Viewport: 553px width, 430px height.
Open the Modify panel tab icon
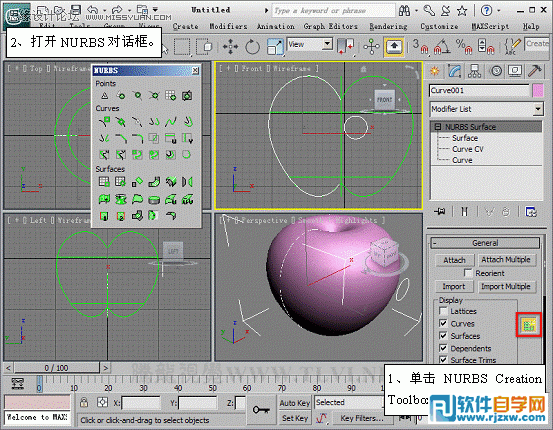coord(455,71)
